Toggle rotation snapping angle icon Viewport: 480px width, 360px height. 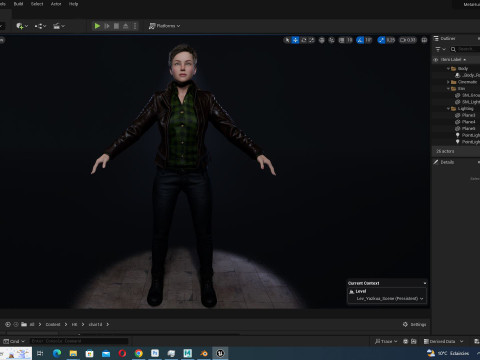[x=360, y=40]
